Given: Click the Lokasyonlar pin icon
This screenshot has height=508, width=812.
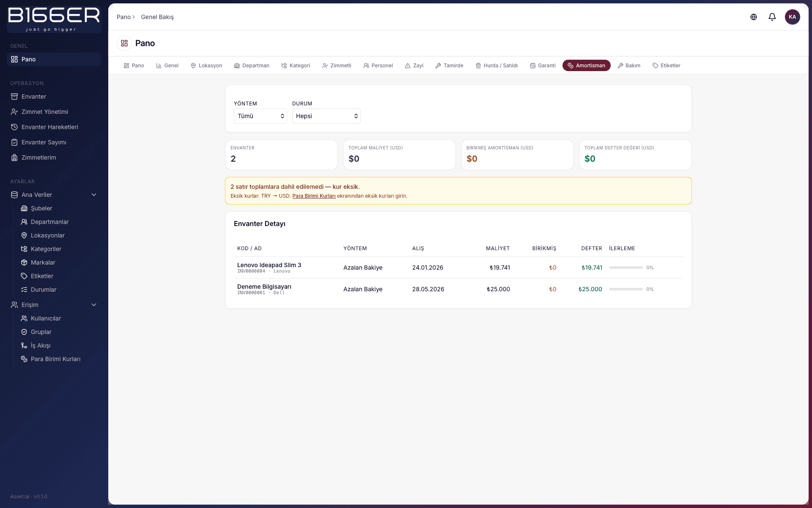Looking at the screenshot, I should pos(24,235).
